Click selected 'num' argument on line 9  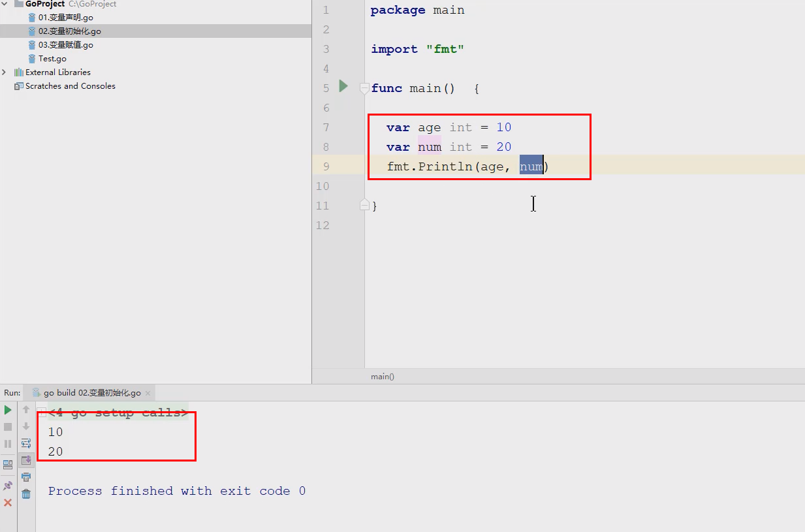click(531, 166)
